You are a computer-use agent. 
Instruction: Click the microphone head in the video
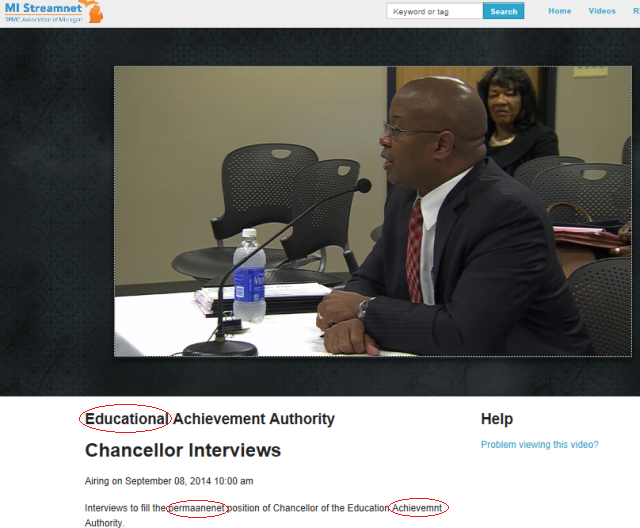364,185
